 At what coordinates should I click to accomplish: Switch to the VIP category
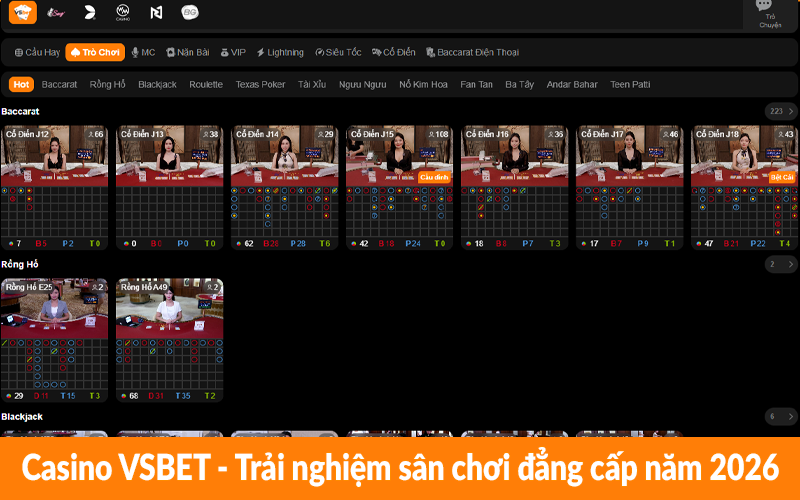tap(233, 52)
